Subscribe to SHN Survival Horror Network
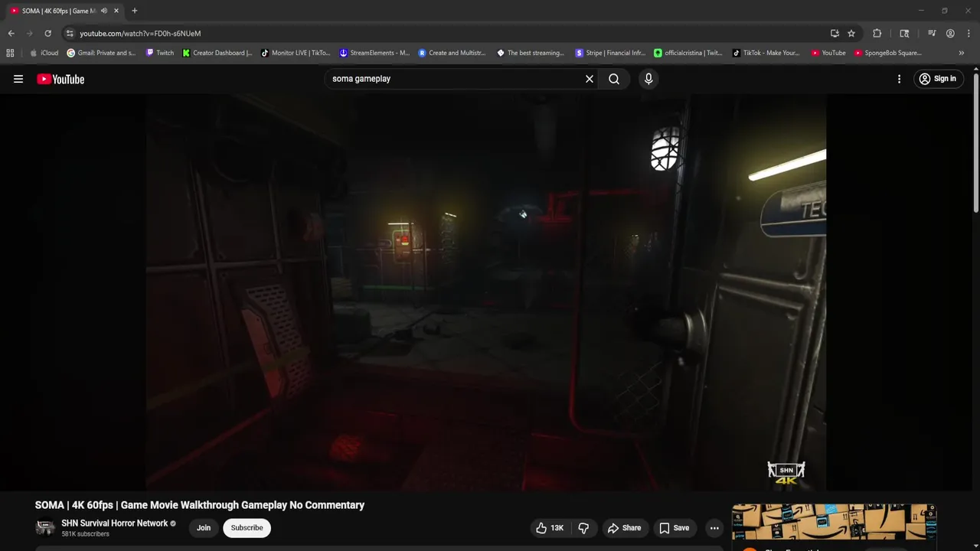980x551 pixels. pos(247,528)
